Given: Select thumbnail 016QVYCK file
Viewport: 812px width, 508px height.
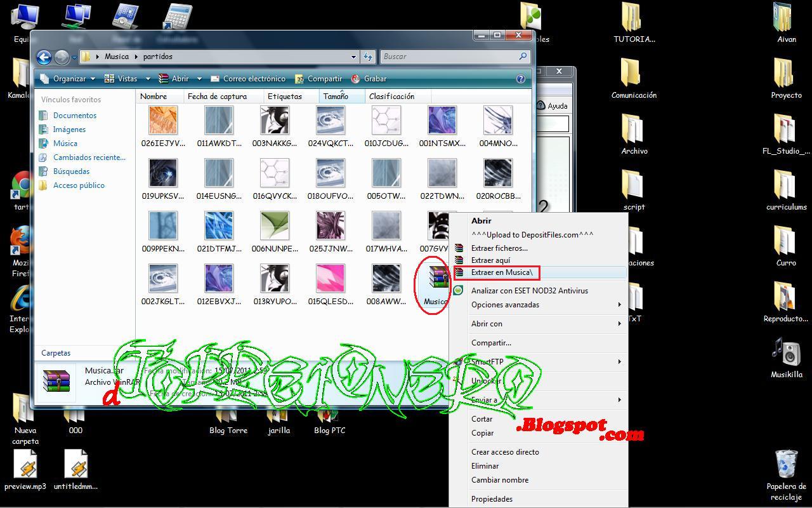Looking at the screenshot, I should (x=275, y=178).
